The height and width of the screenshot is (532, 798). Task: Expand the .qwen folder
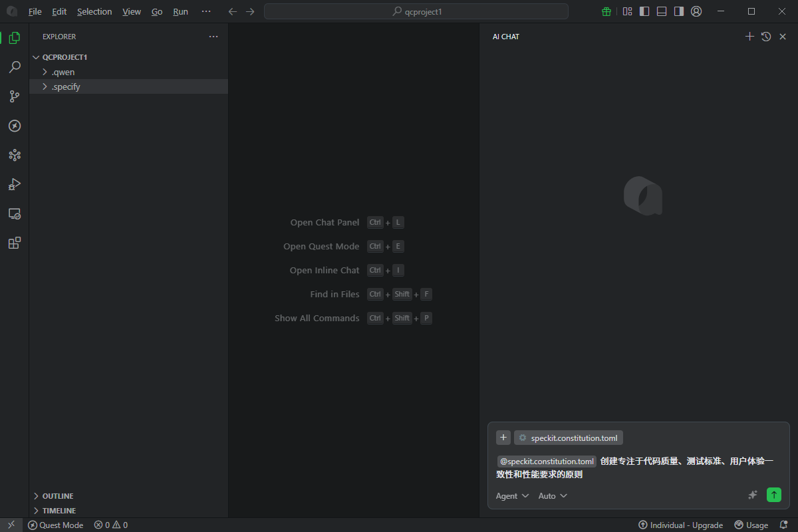point(63,72)
